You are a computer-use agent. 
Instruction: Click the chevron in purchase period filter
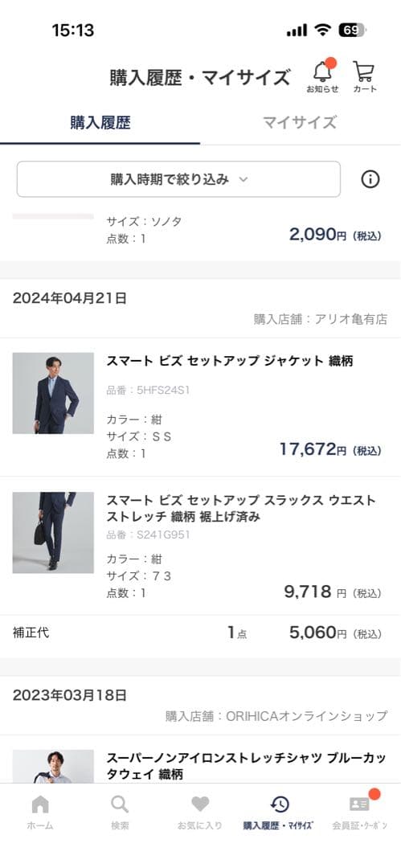coord(243,179)
